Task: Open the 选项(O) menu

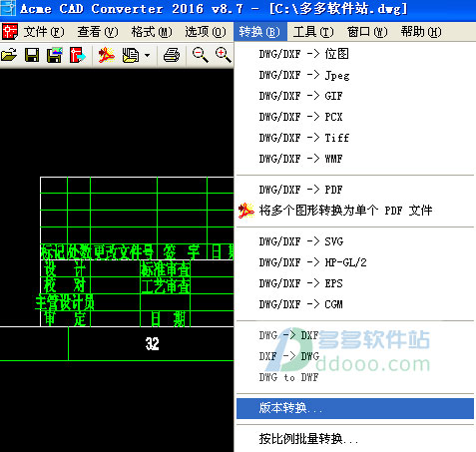Action: coord(206,32)
